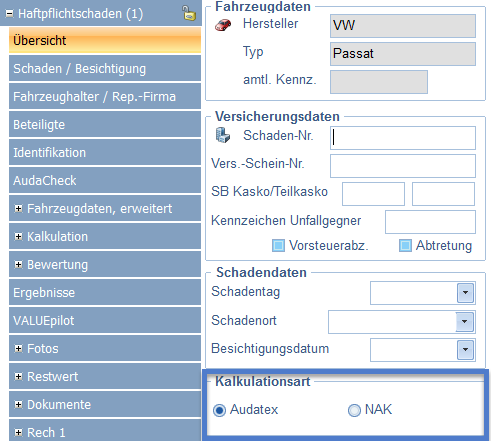491x441 pixels.
Task: Go to the AudaCheck menu entry
Action: click(105, 180)
